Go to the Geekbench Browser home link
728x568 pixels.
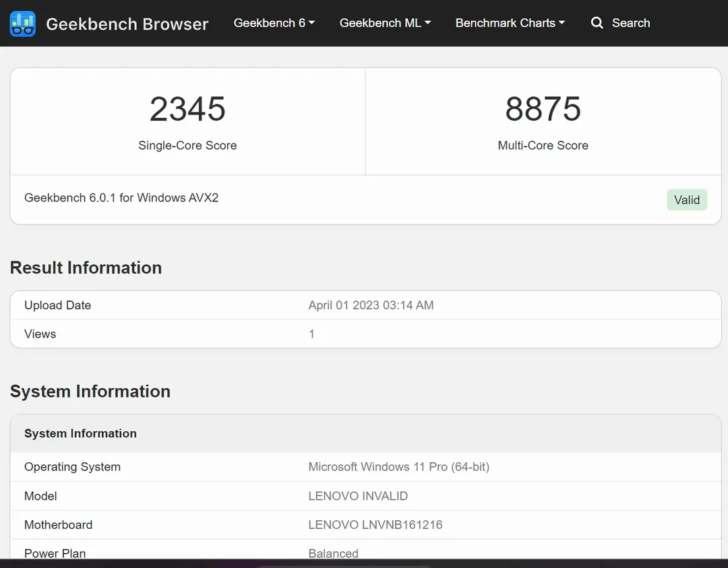tap(127, 24)
